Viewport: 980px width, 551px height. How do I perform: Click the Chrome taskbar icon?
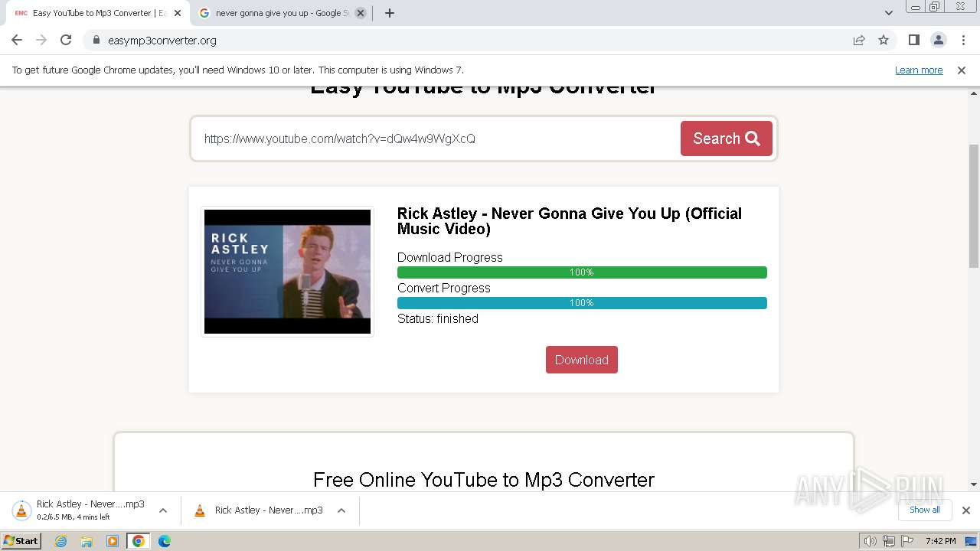click(x=138, y=541)
